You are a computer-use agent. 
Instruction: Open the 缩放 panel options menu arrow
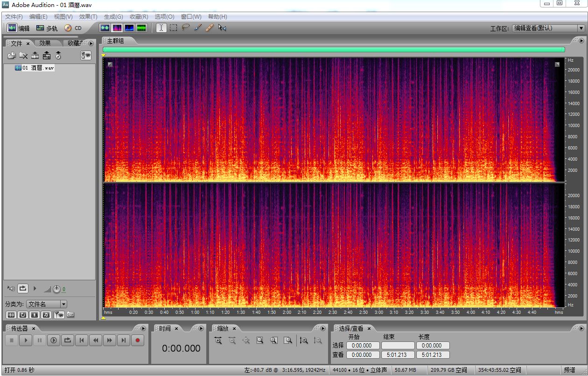click(x=322, y=328)
